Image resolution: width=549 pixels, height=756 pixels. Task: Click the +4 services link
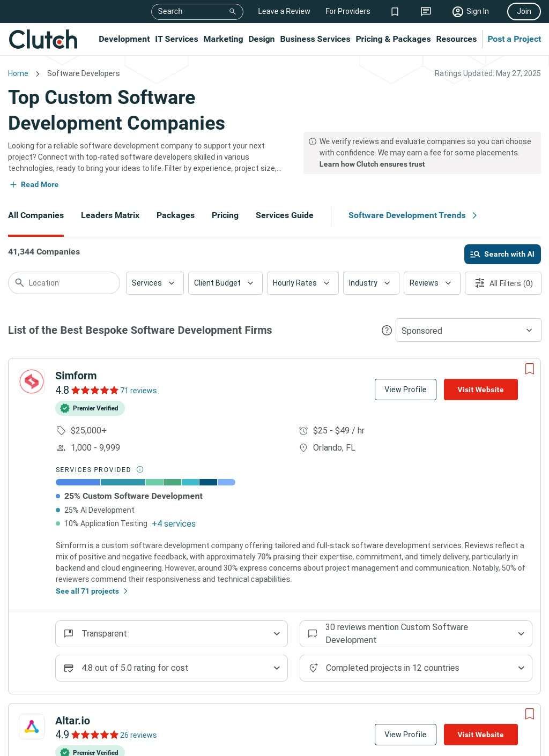point(174,524)
